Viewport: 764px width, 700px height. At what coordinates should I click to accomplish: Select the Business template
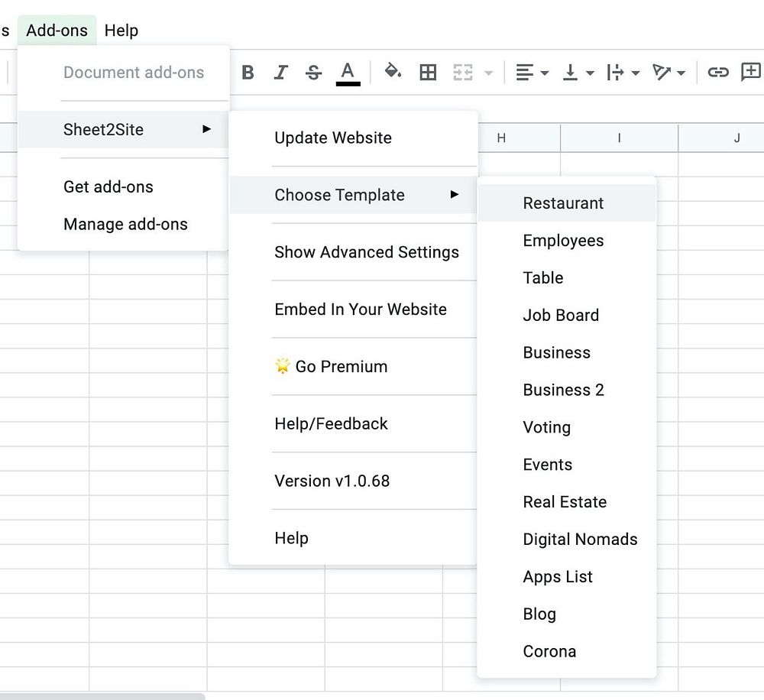[x=567, y=352]
